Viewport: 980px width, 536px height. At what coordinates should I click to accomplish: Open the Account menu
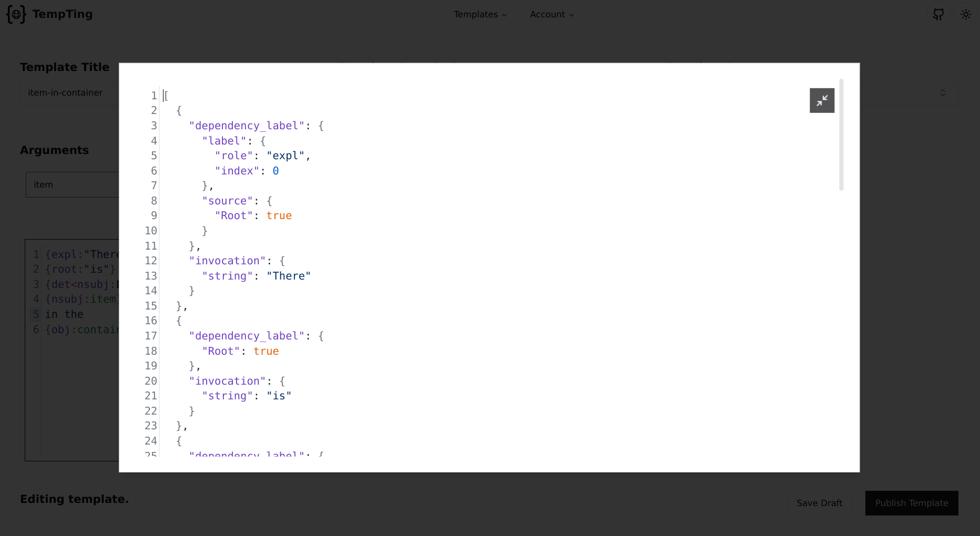point(552,14)
